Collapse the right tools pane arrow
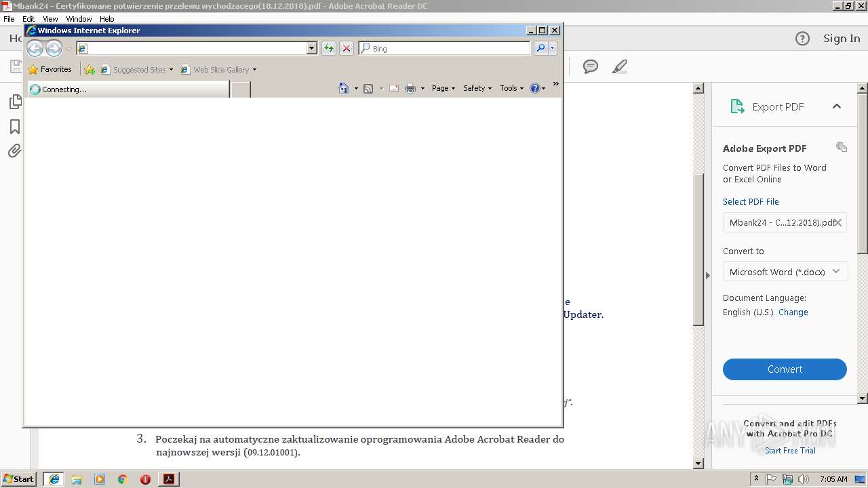 click(708, 275)
